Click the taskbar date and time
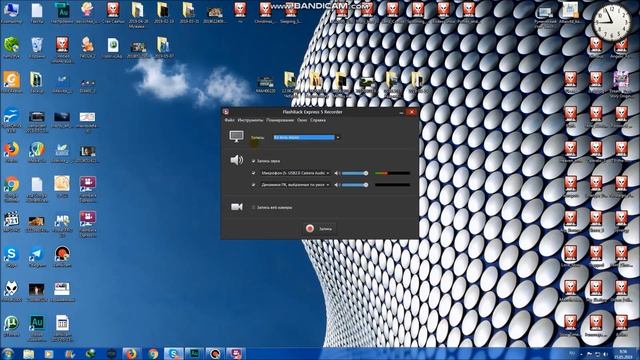The image size is (640, 360). pos(623,354)
